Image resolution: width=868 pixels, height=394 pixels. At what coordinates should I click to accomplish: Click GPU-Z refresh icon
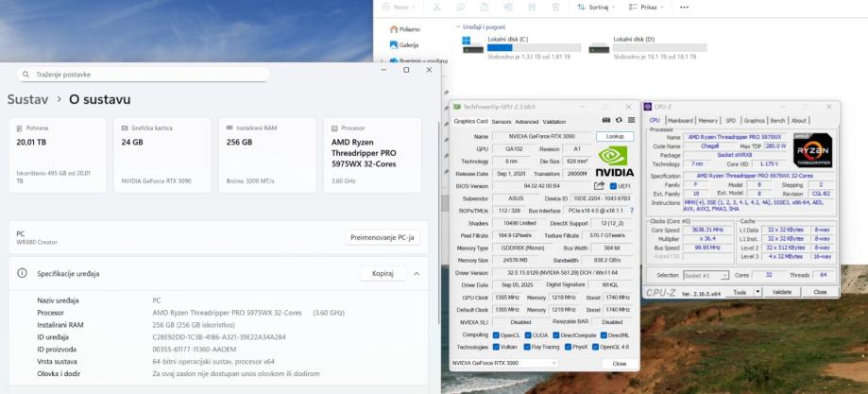619,121
